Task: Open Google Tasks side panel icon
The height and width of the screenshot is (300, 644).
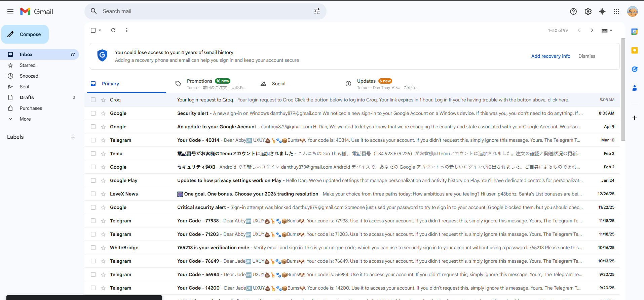Action: pyautogui.click(x=635, y=69)
